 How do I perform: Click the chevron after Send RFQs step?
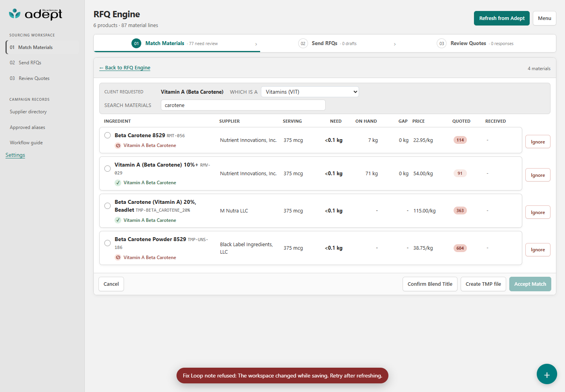[x=395, y=44]
